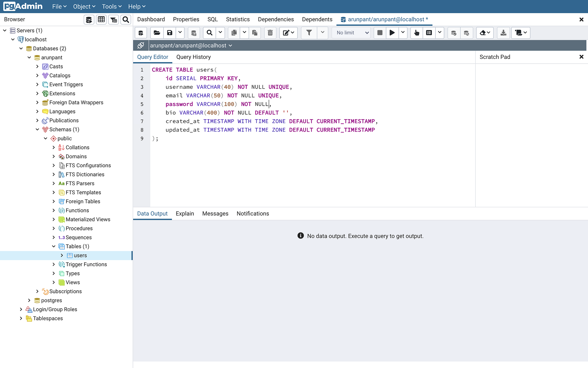Open the arunpant/arunpant@localhost connection dropdown
Image resolution: width=588 pixels, height=368 pixels.
(231, 45)
